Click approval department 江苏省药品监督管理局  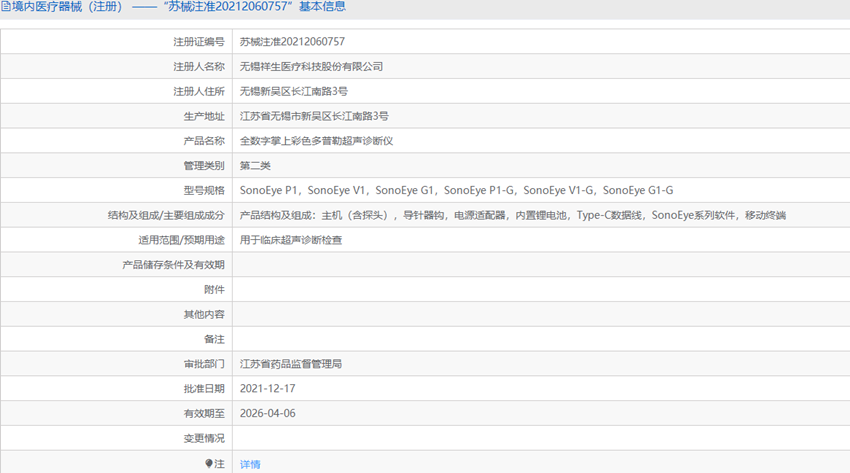[x=291, y=364]
